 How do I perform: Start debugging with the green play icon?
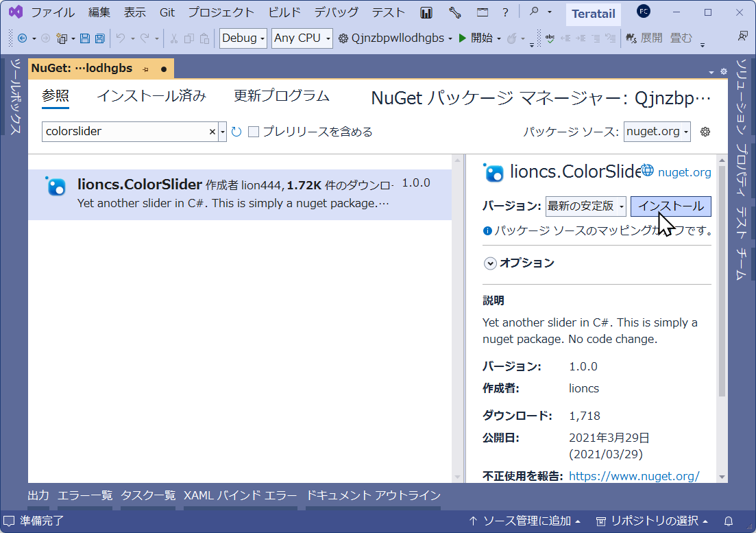coord(463,38)
